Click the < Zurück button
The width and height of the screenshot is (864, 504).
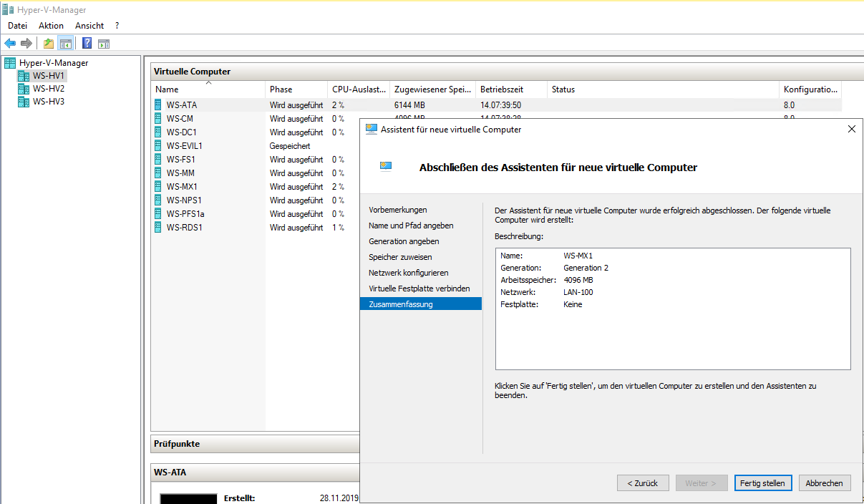tap(643, 483)
